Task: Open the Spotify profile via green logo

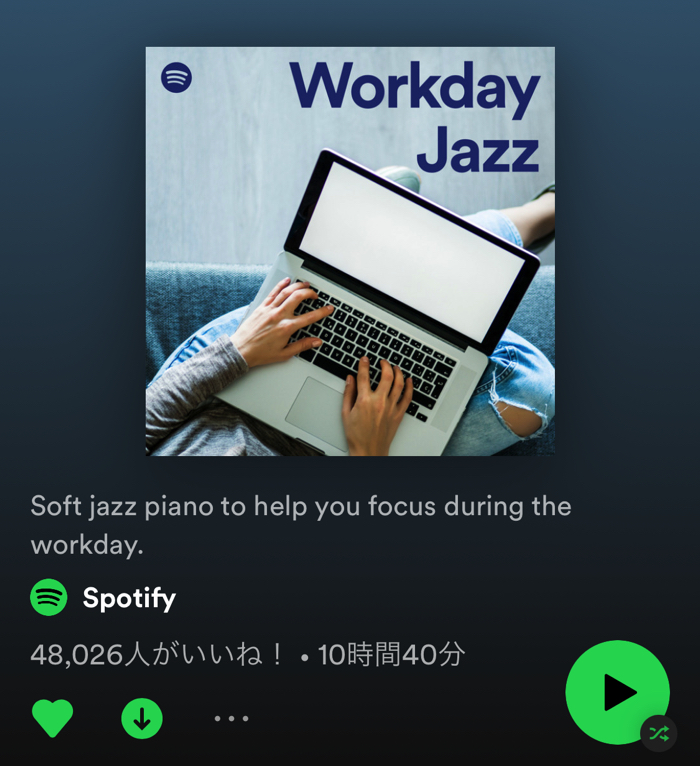Action: (x=49, y=597)
